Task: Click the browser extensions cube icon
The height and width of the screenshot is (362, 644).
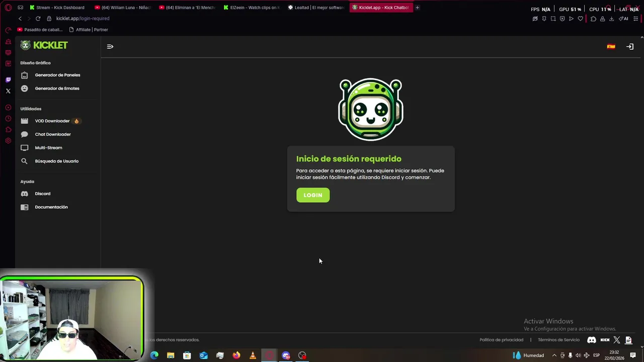Action: 593,19
